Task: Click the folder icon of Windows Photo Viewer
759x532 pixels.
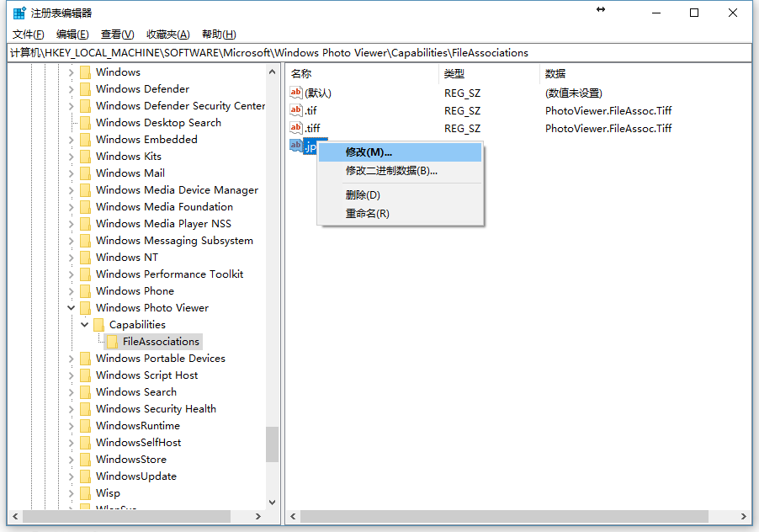Action: 85,308
